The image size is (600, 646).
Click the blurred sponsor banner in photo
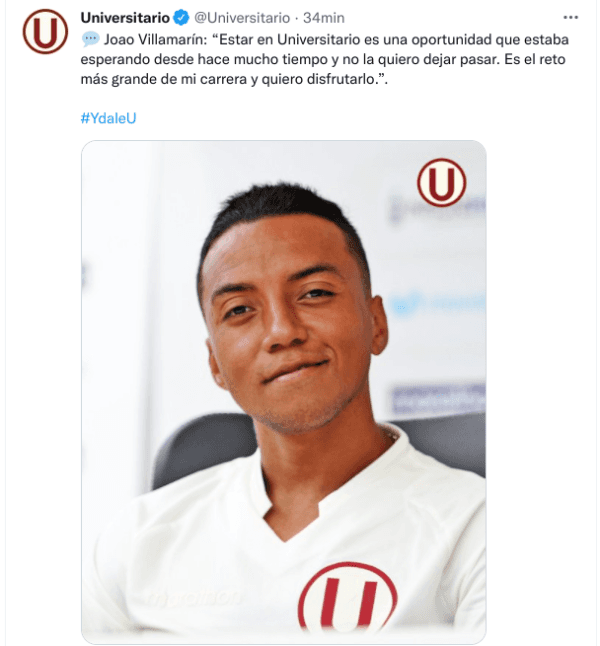[x=438, y=398]
